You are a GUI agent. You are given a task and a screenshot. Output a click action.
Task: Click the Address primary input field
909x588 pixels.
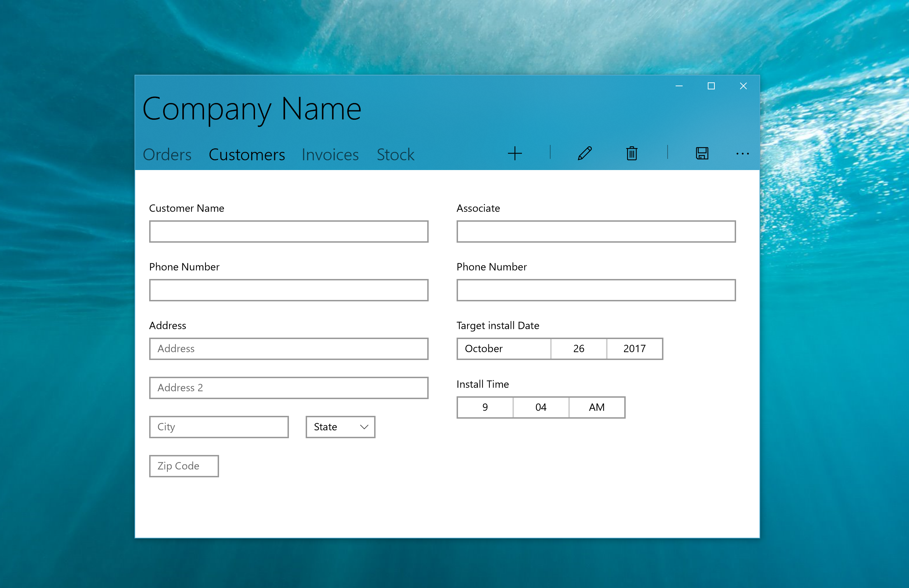pyautogui.click(x=290, y=348)
